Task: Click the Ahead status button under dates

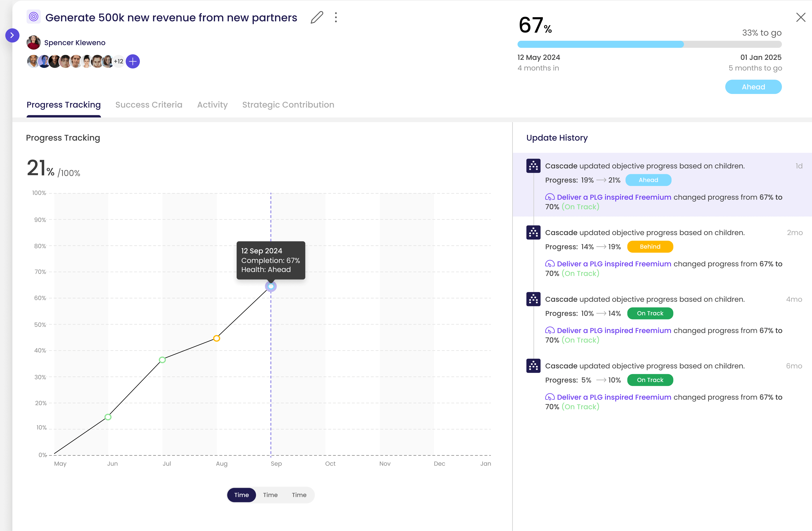Action: pyautogui.click(x=753, y=87)
